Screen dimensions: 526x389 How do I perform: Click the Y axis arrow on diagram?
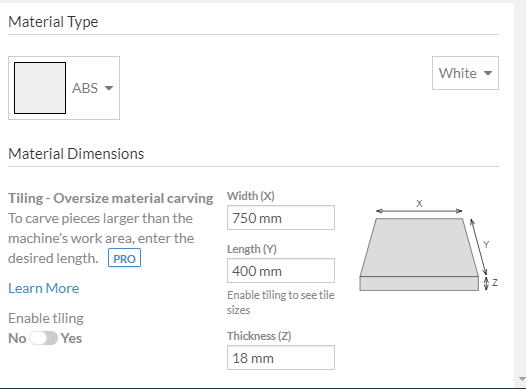pyautogui.click(x=479, y=247)
